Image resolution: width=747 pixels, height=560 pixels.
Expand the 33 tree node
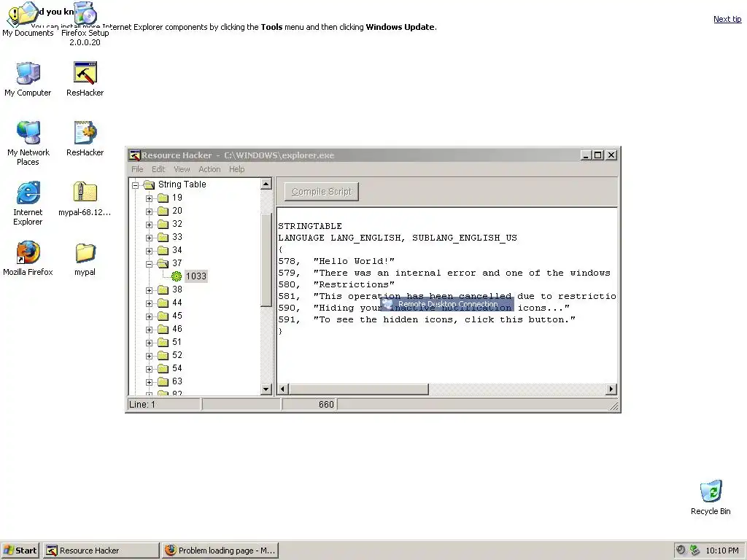click(x=149, y=238)
